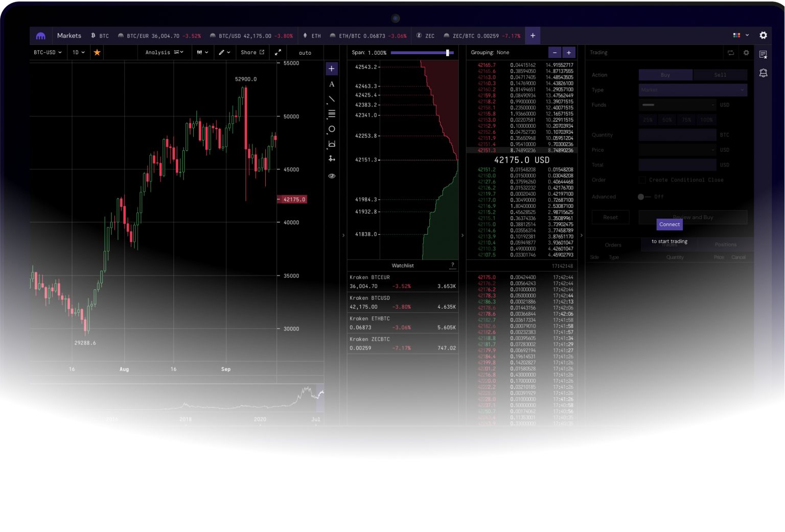Open the Fibonacci retracement tool
This screenshot has height=532, width=785.
(x=332, y=113)
